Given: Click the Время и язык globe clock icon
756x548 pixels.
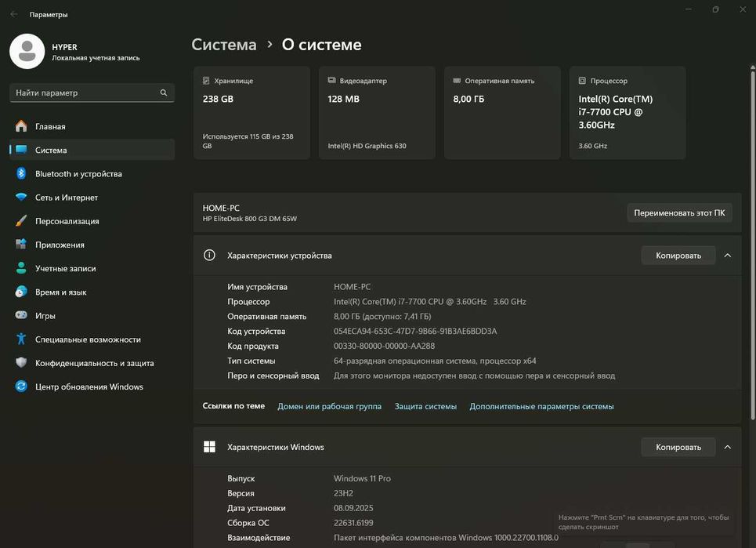Looking at the screenshot, I should (21, 292).
